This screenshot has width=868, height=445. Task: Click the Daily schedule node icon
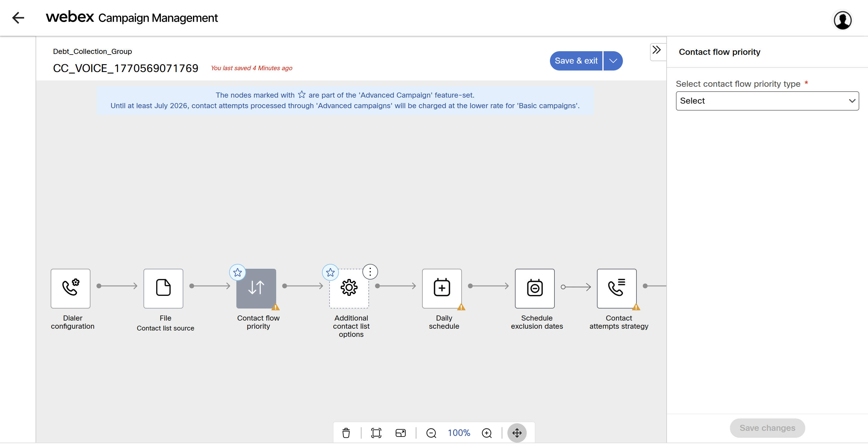click(441, 288)
